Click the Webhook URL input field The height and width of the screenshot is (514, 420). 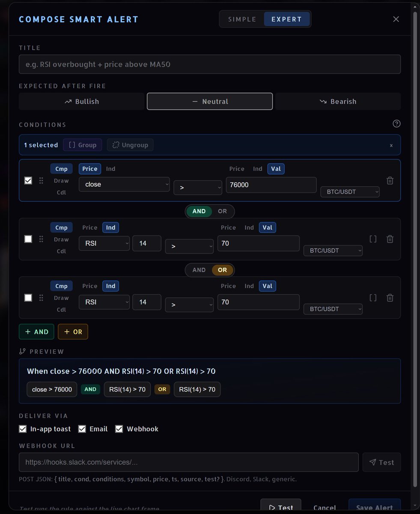pos(188,462)
